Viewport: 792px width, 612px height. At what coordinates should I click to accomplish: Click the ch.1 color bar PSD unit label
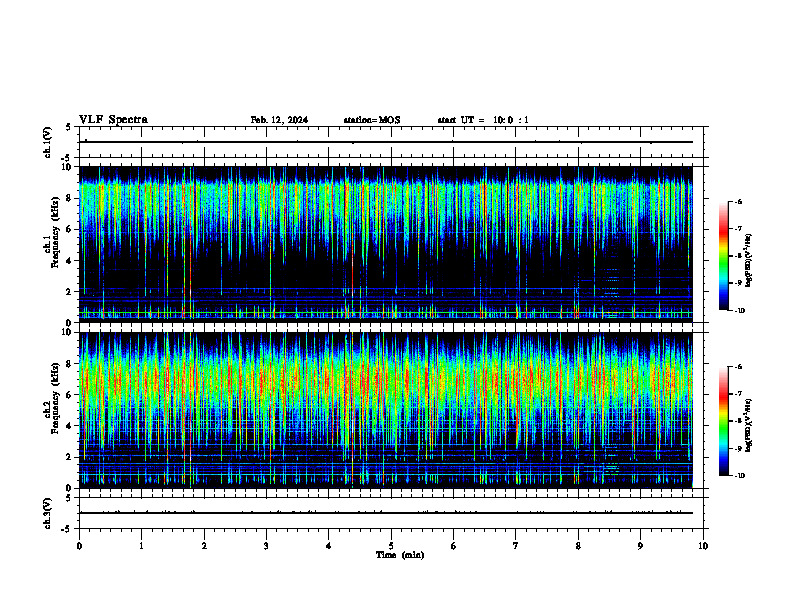pos(749,260)
